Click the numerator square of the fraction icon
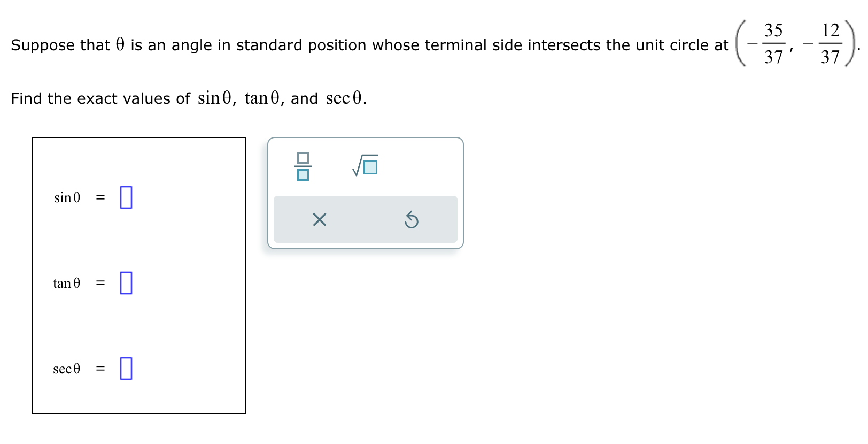The width and height of the screenshot is (868, 444). coord(302,158)
